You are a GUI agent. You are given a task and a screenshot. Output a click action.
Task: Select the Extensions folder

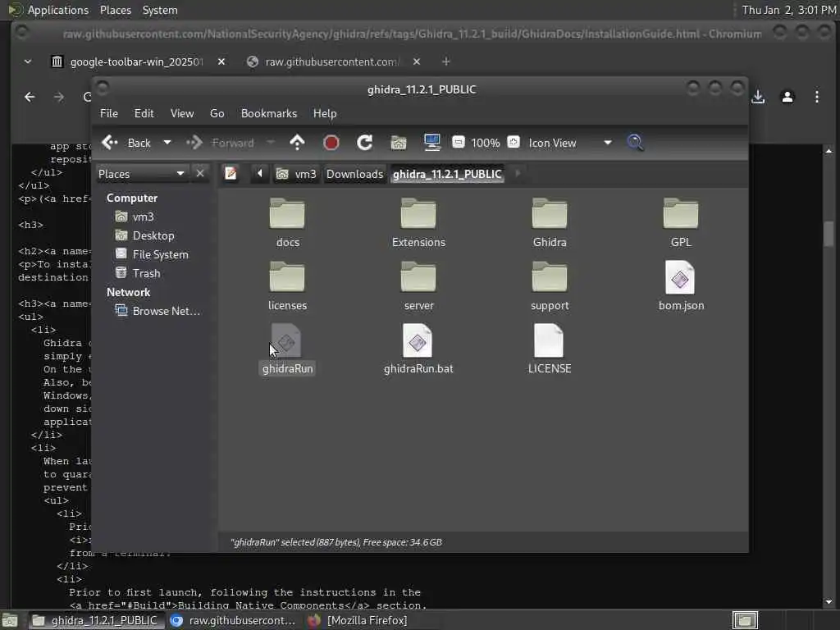418,223
